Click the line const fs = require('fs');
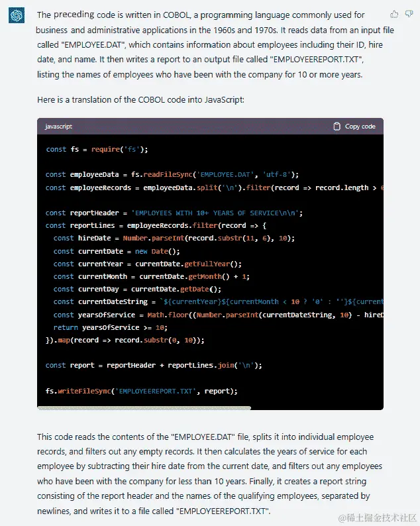Viewport: 420px width, 526px height. [x=97, y=149]
